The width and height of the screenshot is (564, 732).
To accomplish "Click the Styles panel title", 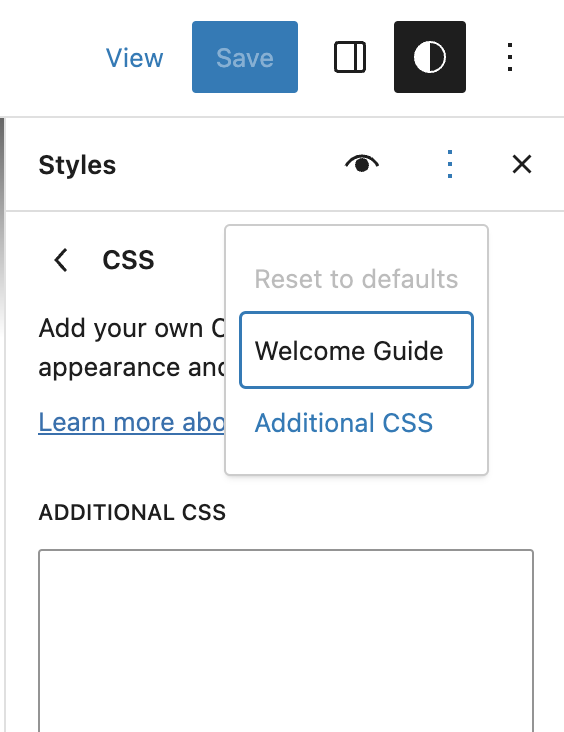I will pos(77,165).
